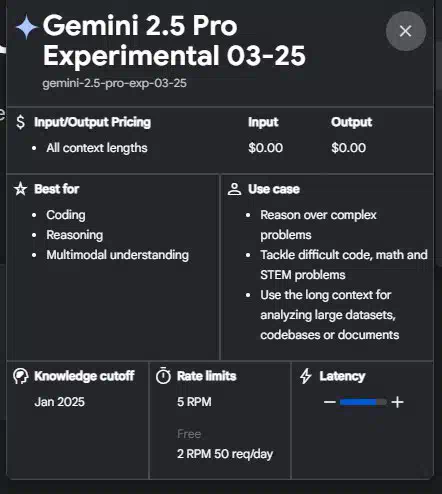Click the minus sign on latency bar
Viewport: 442px width, 494px height.
(329, 402)
